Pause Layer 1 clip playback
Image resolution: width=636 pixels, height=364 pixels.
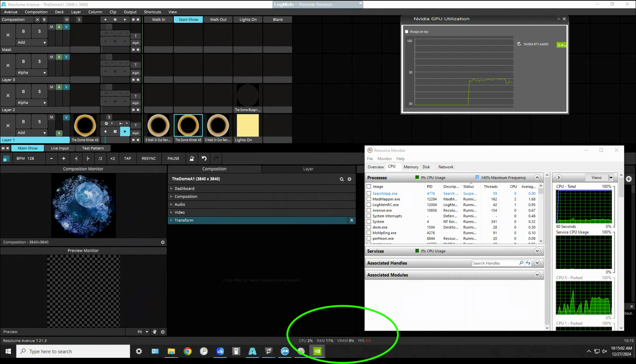(x=115, y=131)
